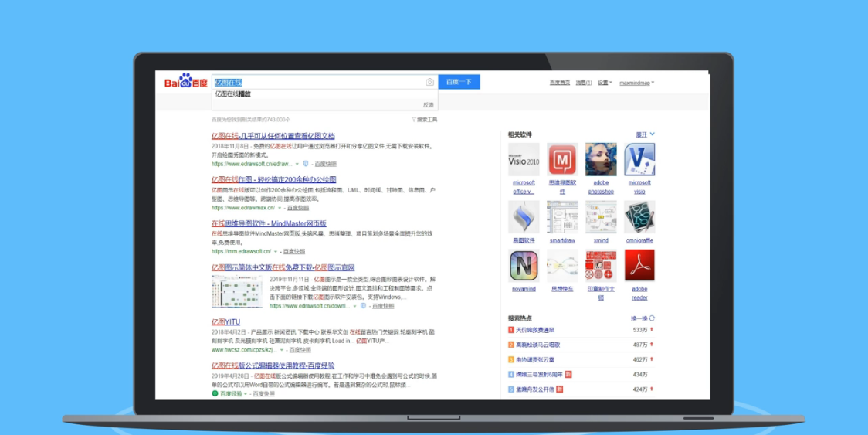Viewport: 868px width, 435px height.
Task: Open hot search topic ranked number 2
Action: (x=537, y=345)
